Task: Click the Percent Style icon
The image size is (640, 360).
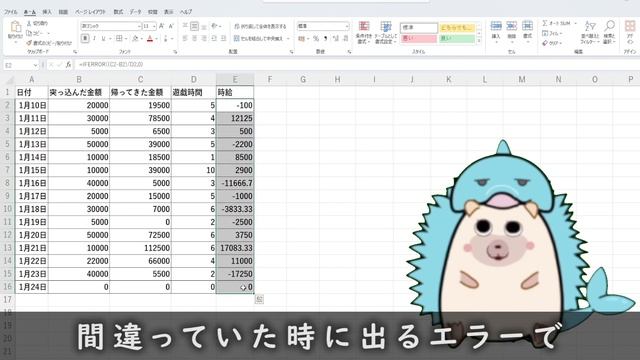Action: 316,39
